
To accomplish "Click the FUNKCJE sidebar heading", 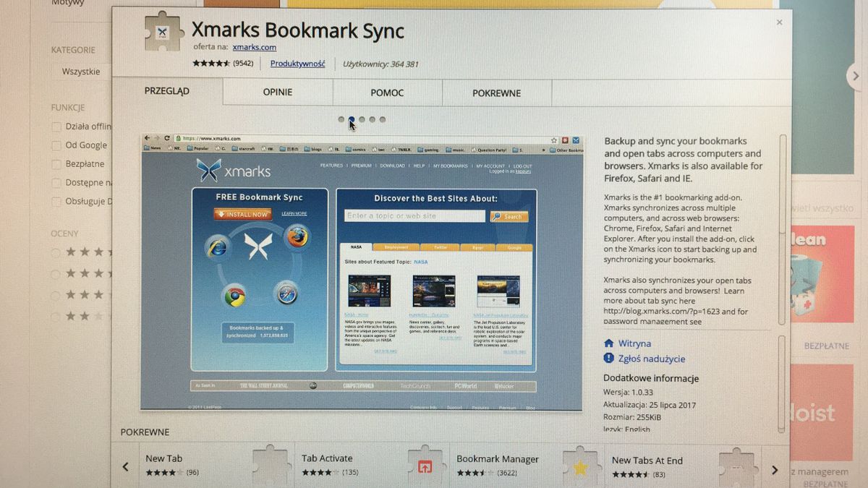I will click(x=68, y=107).
